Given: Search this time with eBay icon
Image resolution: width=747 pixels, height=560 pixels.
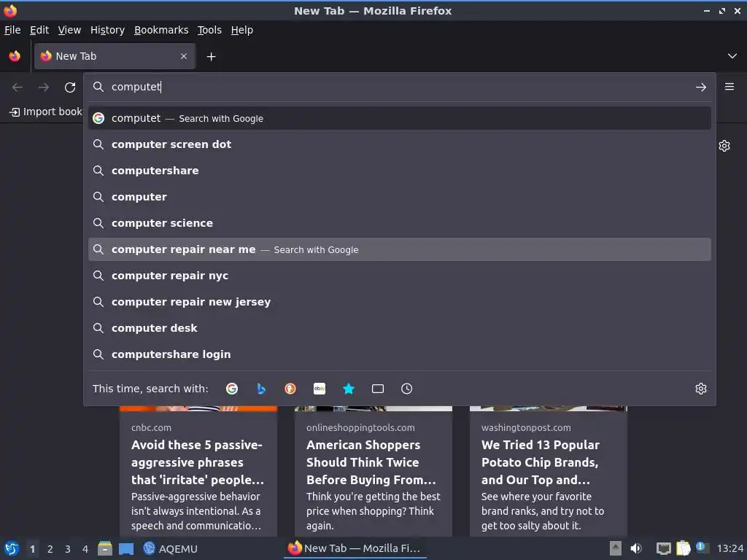Looking at the screenshot, I should click(320, 389).
